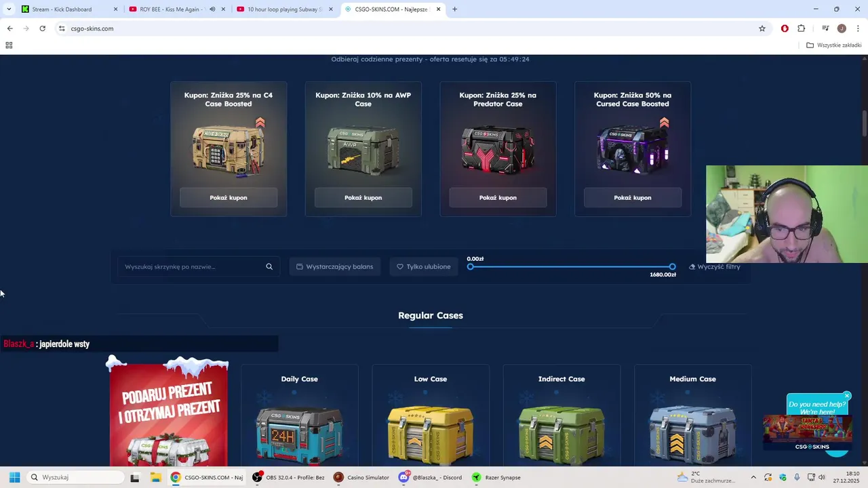Open the Chrome profile avatar
Viewport: 868px width, 488px height.
pos(842,28)
